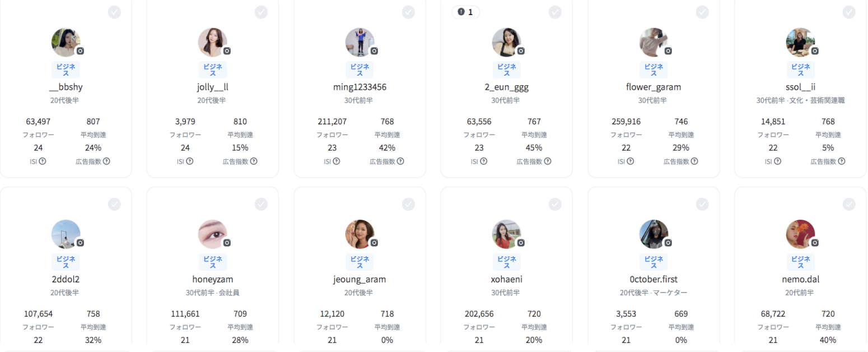
Task: Click 広告指数 help icon on flower_garam card
Action: (x=694, y=161)
